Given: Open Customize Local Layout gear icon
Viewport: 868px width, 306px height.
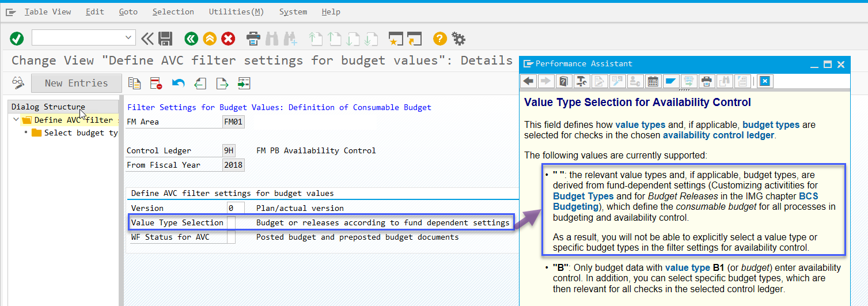Looking at the screenshot, I should point(458,39).
